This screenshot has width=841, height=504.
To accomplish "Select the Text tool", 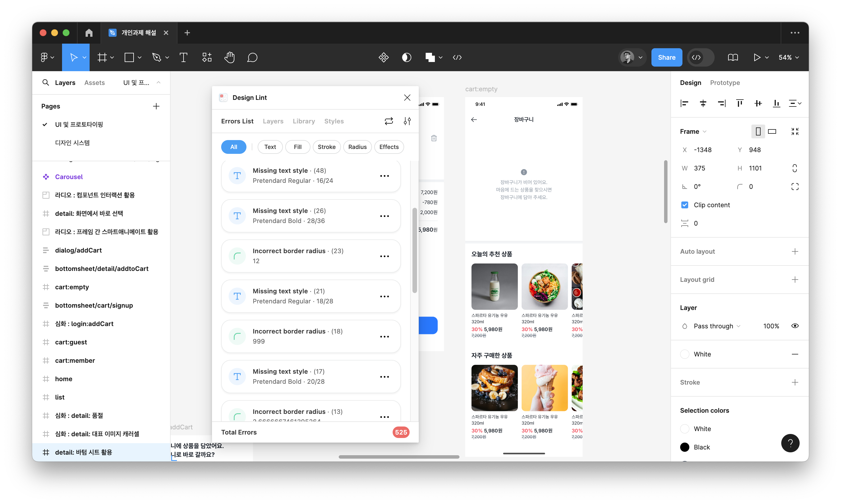I will [184, 57].
